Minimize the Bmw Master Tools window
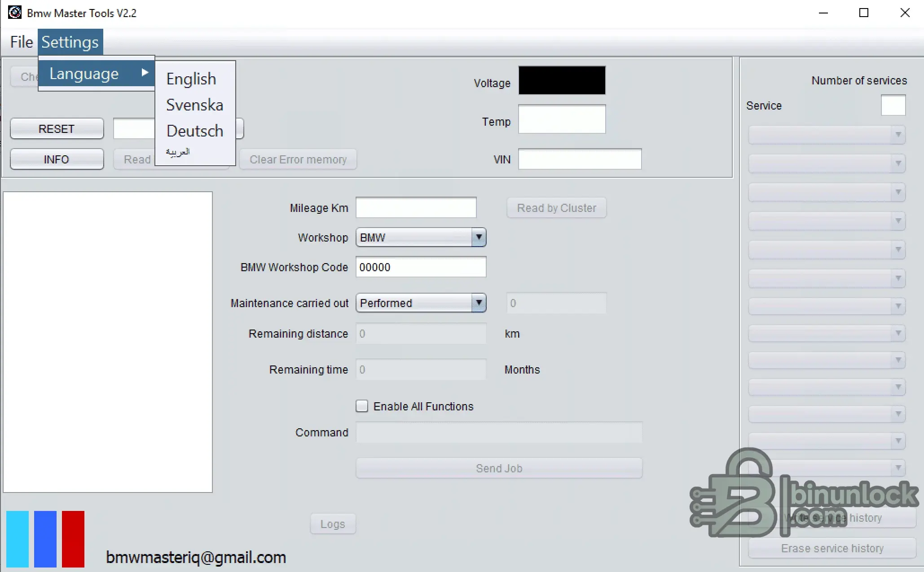Screen dimensions: 924x572 pos(823,13)
